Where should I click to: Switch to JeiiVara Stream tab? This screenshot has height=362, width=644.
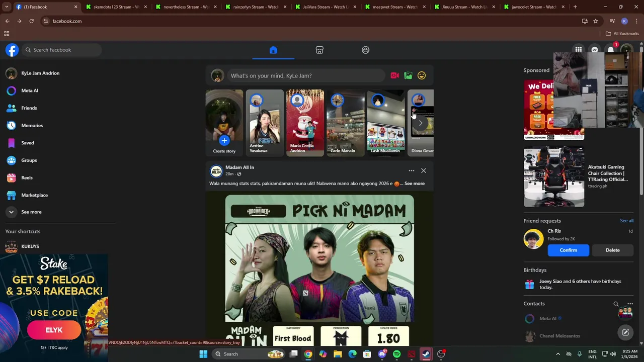(326, 7)
